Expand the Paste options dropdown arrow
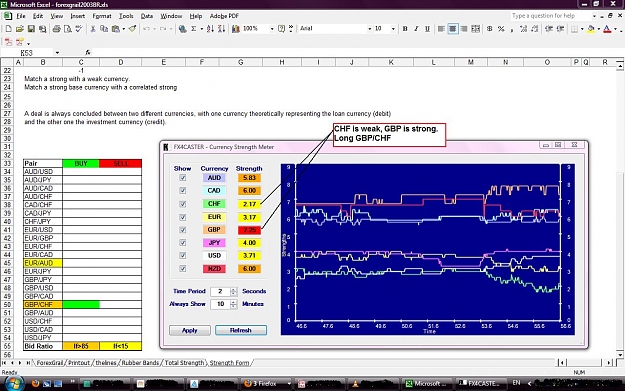Viewport: 625px width, 391px height. (x=124, y=29)
